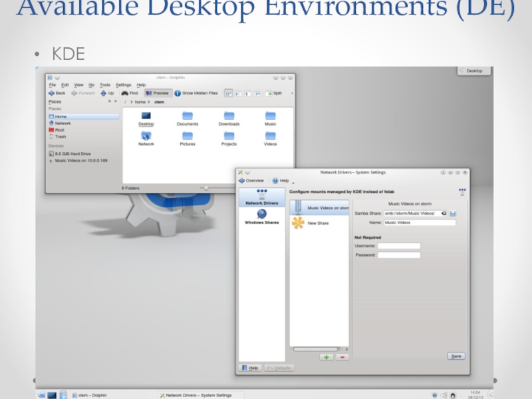Click save icon beside Samba Share field
Image resolution: width=532 pixels, height=399 pixels.
coord(453,213)
